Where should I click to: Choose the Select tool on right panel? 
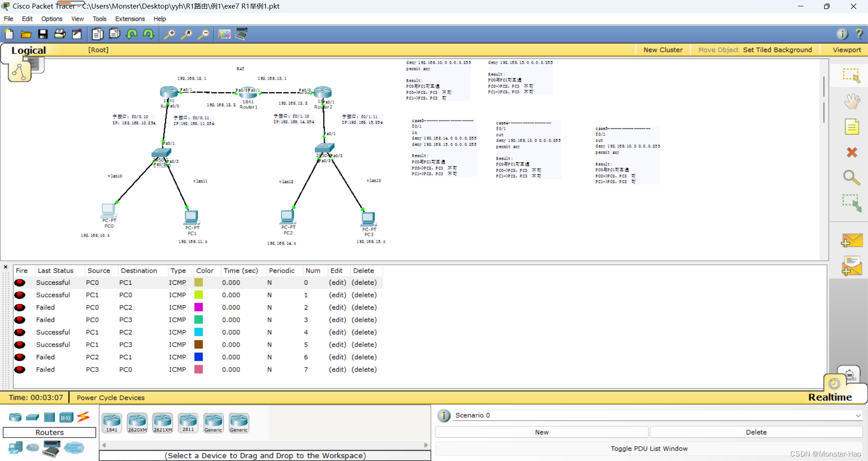tap(852, 76)
